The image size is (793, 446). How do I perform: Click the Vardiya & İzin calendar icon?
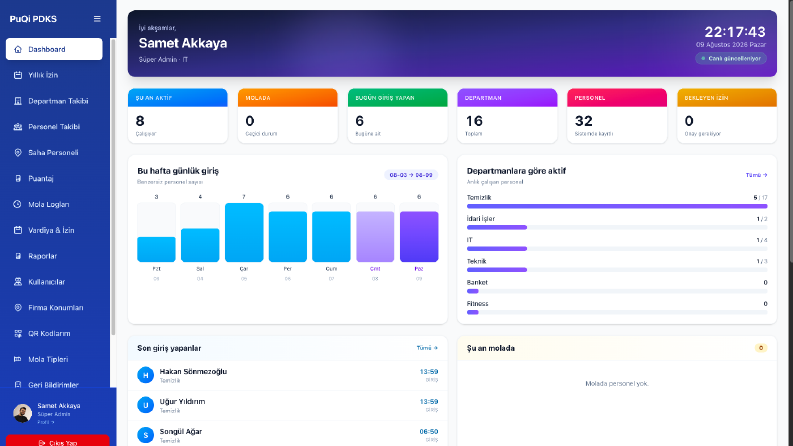[18, 230]
